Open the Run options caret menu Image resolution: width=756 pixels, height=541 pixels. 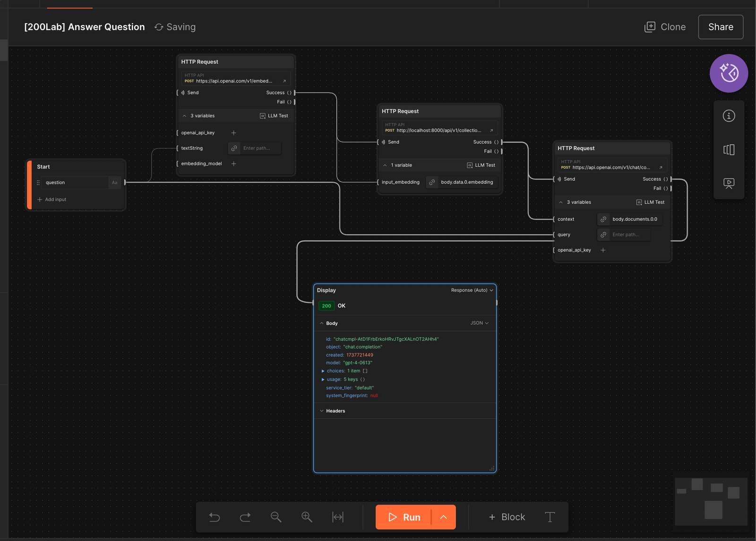tap(444, 517)
